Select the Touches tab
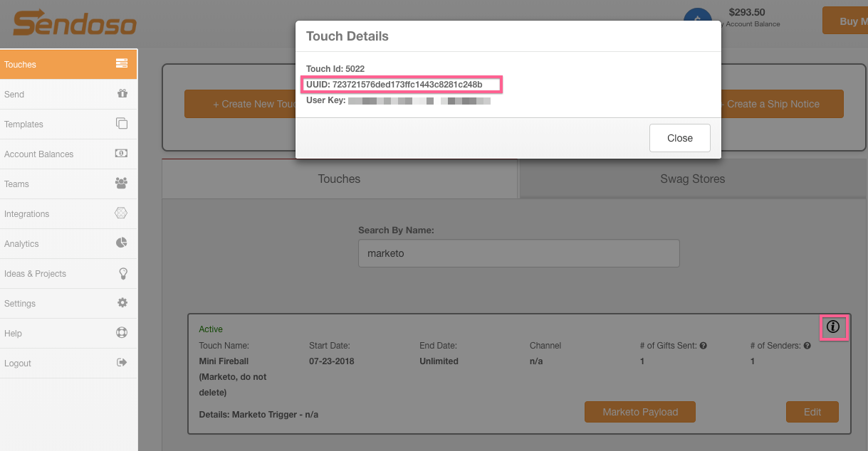 339,179
